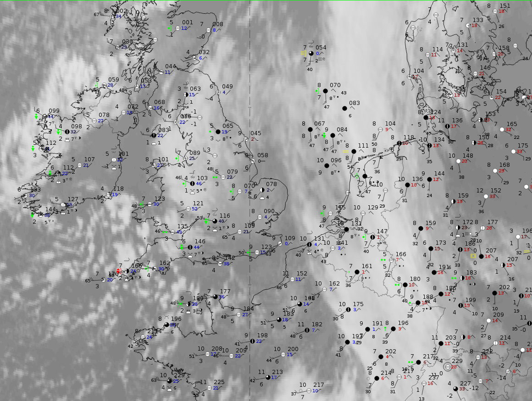Click the pressure value 045 on England's east coast

[255, 133]
